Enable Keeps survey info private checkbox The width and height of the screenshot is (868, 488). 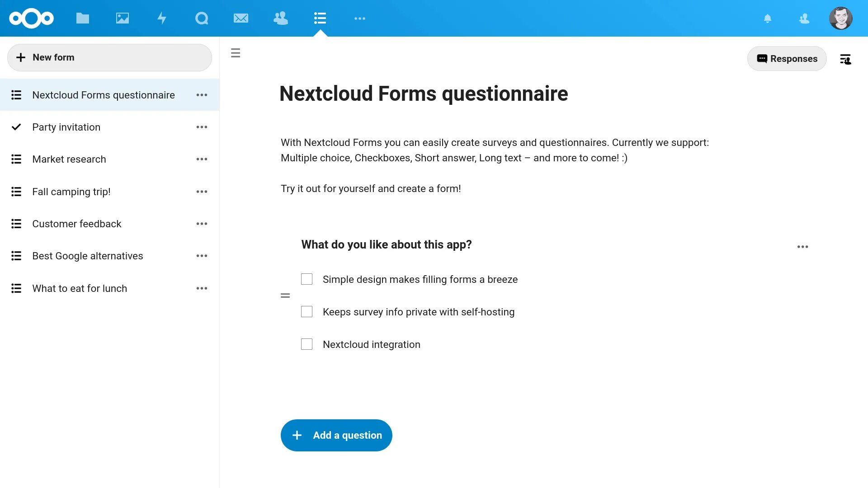[x=307, y=311]
